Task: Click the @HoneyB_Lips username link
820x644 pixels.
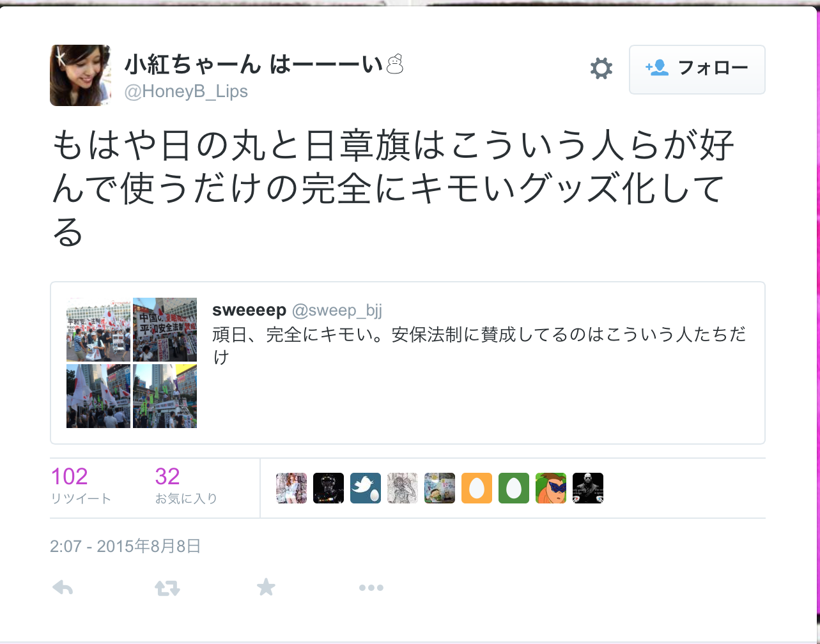Action: (x=186, y=92)
